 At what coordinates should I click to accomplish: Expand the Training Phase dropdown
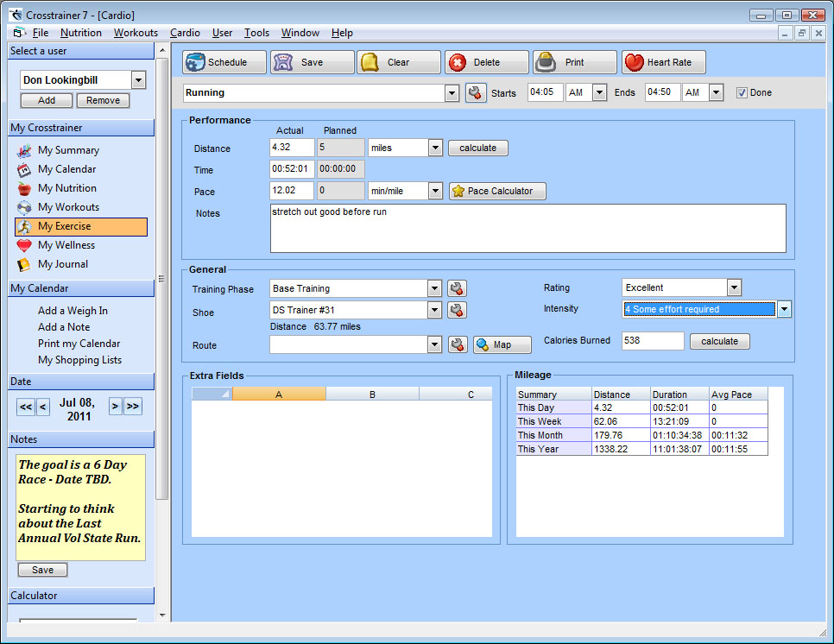click(434, 288)
